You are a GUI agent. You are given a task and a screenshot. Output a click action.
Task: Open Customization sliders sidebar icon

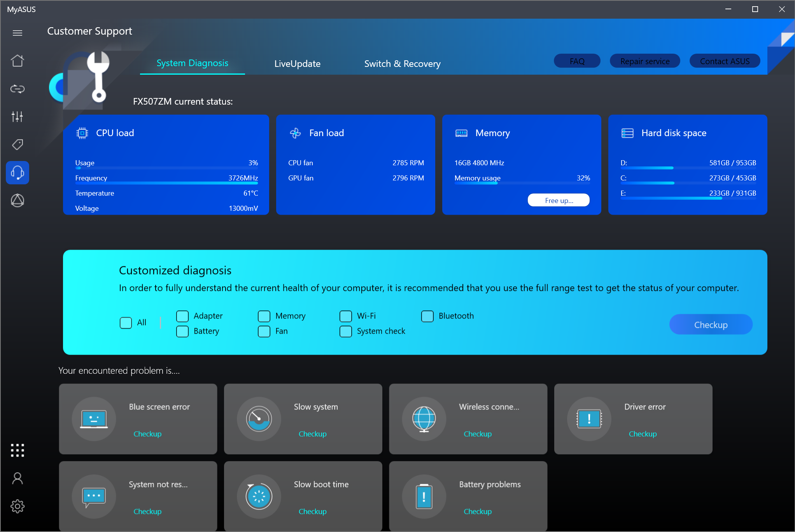pos(17,116)
